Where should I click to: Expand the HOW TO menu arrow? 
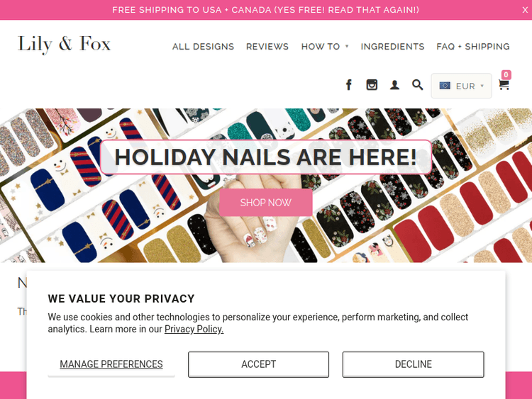(347, 46)
